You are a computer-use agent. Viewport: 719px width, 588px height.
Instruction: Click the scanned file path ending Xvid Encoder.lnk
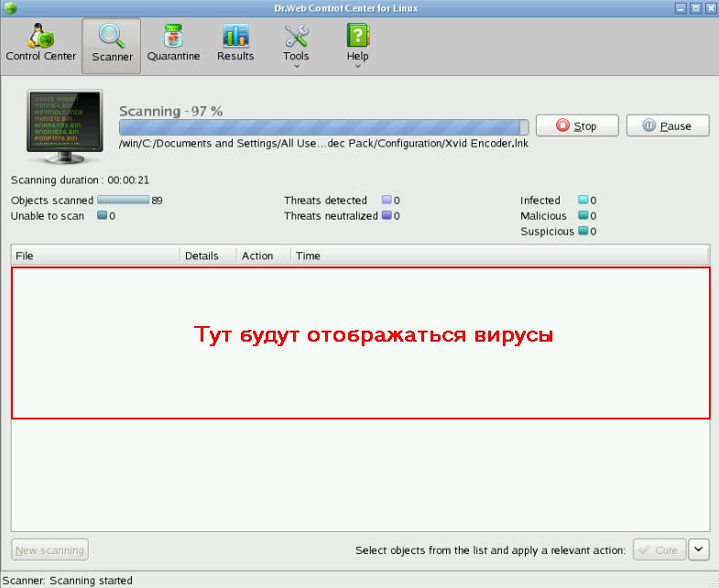323,144
